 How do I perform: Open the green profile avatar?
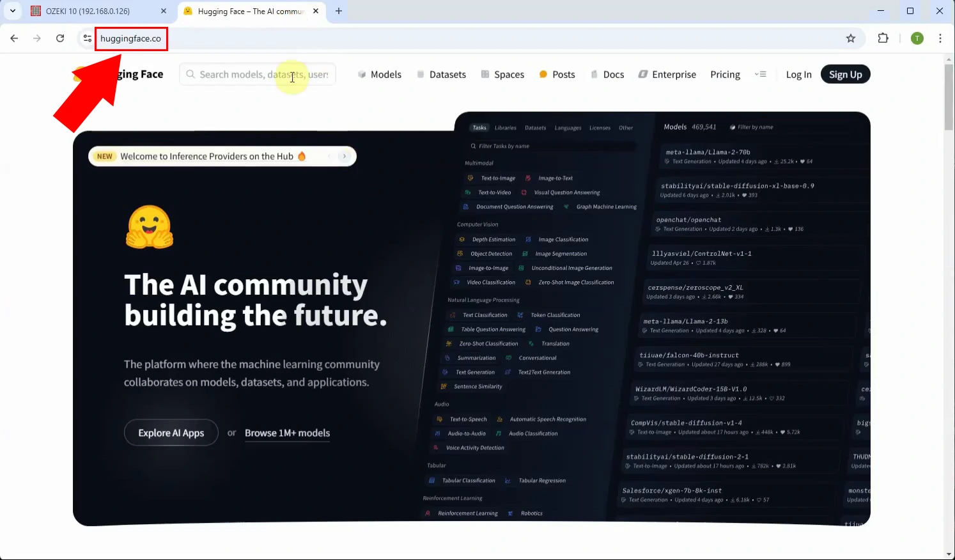point(917,38)
